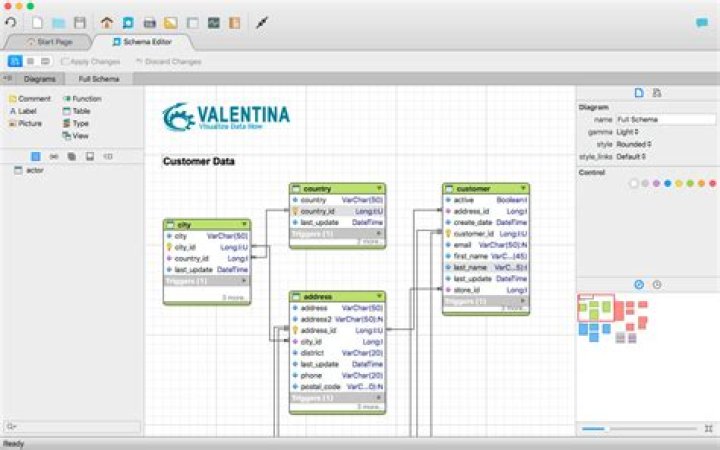Pick the Table item in the palette
This screenshot has width=720, height=450.
pyautogui.click(x=77, y=111)
